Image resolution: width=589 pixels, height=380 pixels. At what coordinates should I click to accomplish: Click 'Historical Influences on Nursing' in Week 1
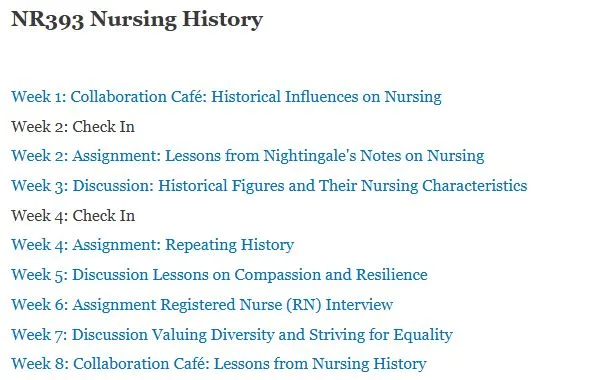[x=326, y=97]
